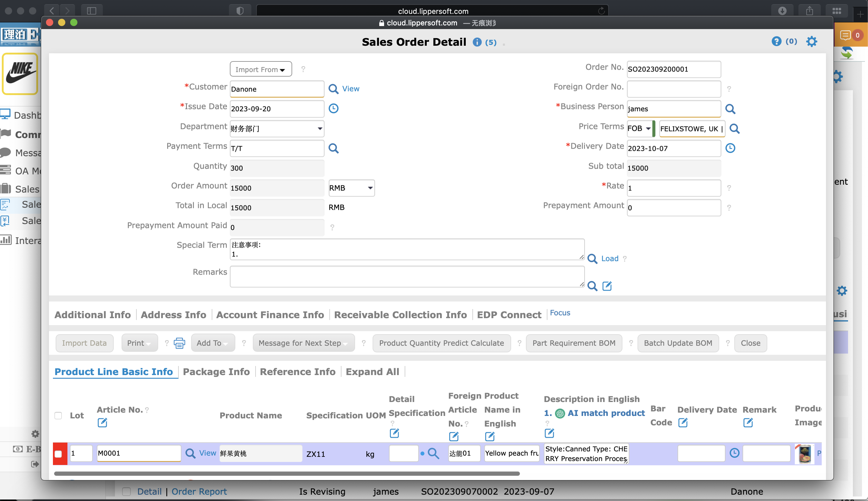Toggle the select-all checkbox in Lot header
The image size is (868, 501).
pos(58,416)
